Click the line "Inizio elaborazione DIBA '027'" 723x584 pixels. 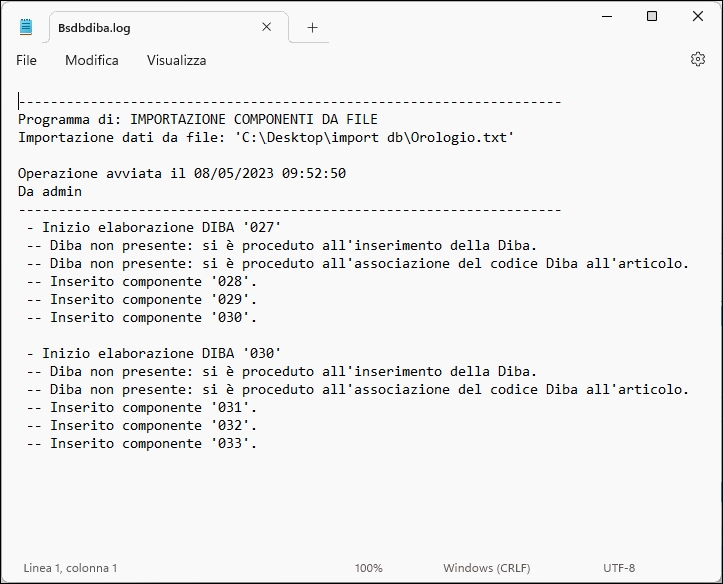click(x=154, y=227)
